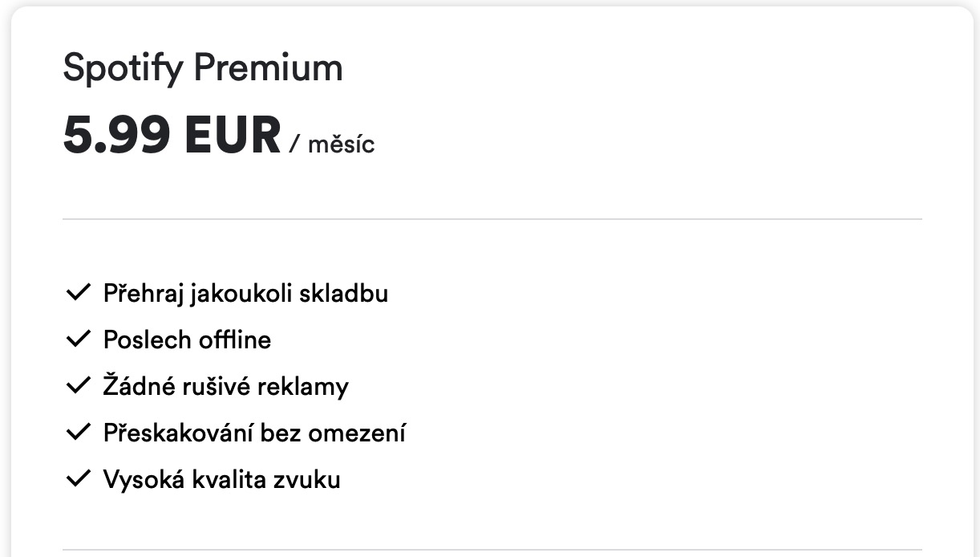Image resolution: width=980 pixels, height=557 pixels.
Task: Select the "Poslech offline" feature text
Action: 187,340
